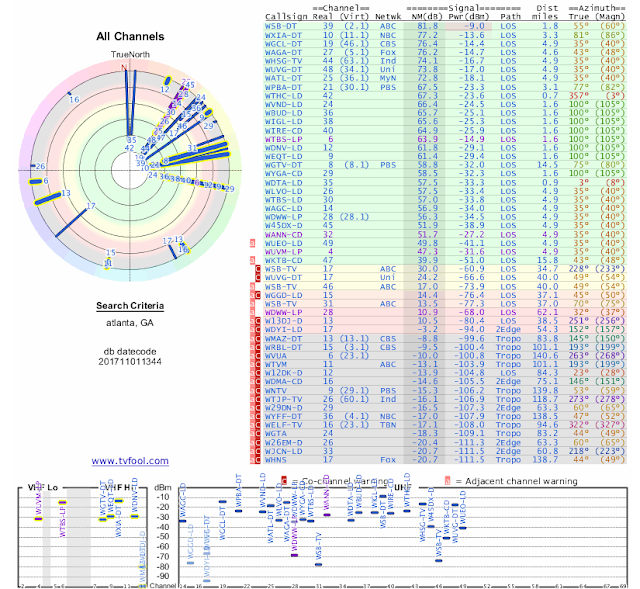
Task: Select the WYGA-CD callsign in table
Action: pos(283,173)
